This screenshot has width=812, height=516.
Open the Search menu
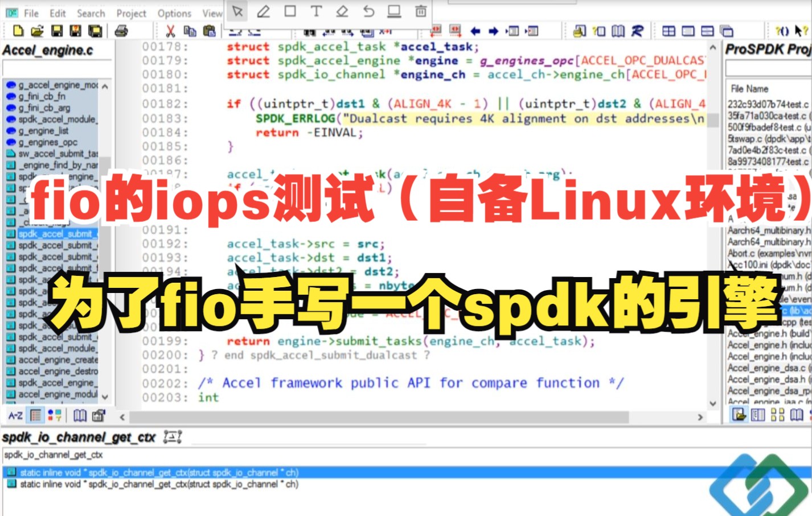[90, 13]
